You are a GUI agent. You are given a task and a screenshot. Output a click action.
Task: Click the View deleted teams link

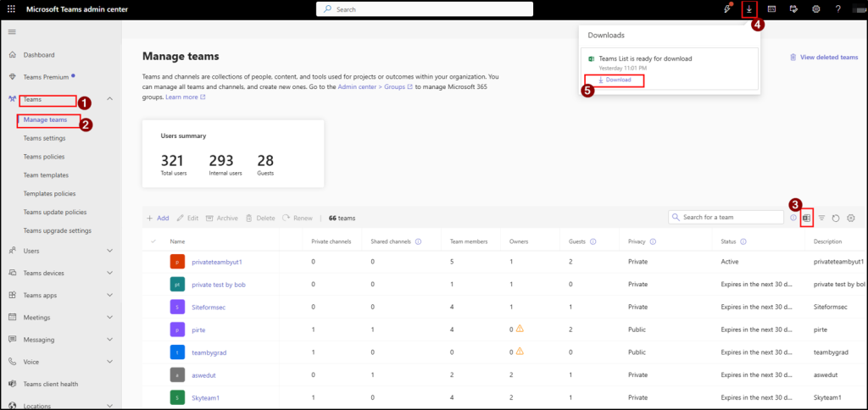tap(824, 57)
